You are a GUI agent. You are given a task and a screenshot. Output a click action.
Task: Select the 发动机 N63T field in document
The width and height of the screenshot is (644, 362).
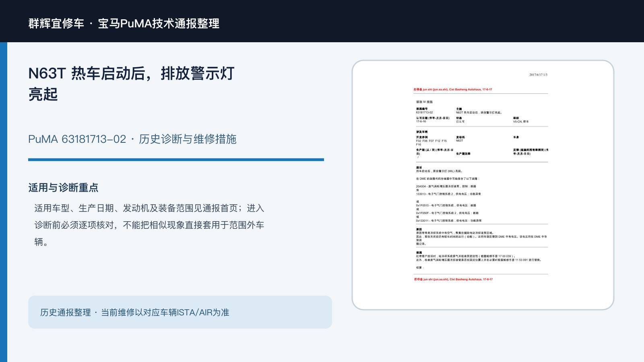point(460,139)
